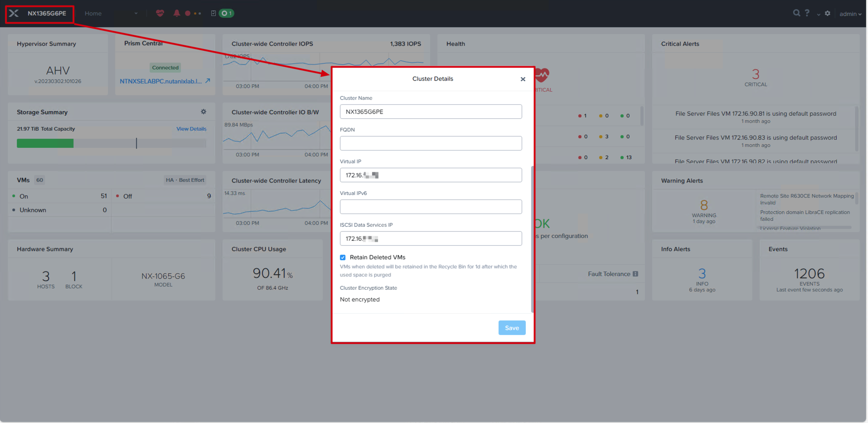Open the admin user dropdown
The image size is (868, 423).
(850, 14)
